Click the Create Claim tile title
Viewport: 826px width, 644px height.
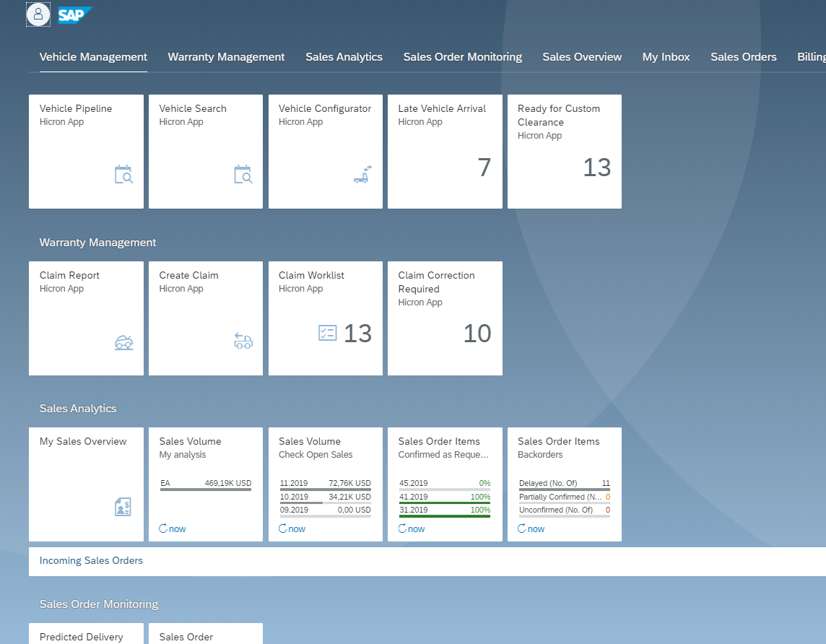tap(188, 275)
